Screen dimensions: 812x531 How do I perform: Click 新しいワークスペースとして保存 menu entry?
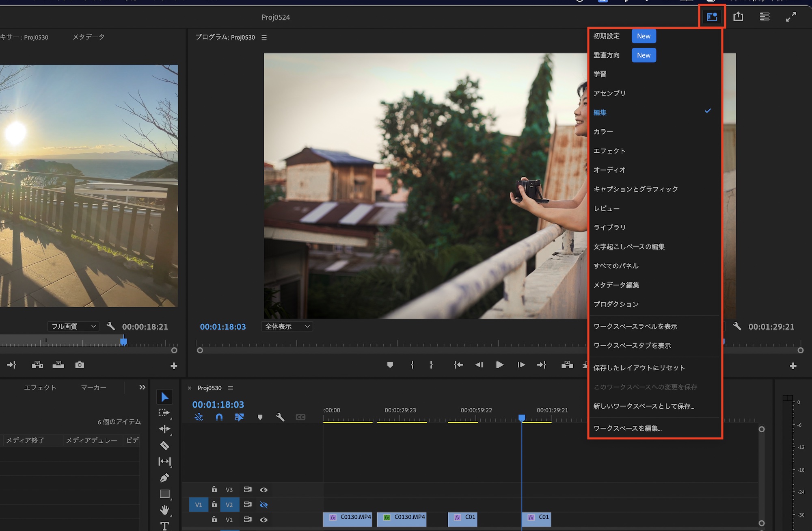point(644,406)
